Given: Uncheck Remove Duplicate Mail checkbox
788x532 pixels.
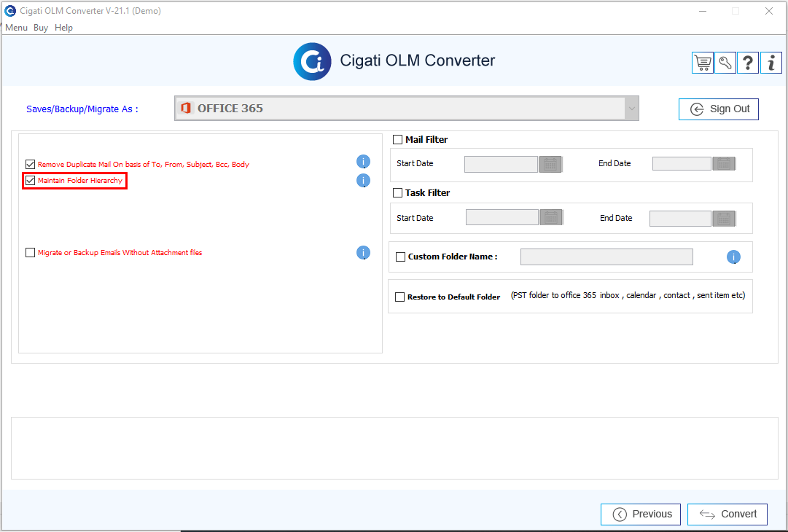Looking at the screenshot, I should pos(30,164).
